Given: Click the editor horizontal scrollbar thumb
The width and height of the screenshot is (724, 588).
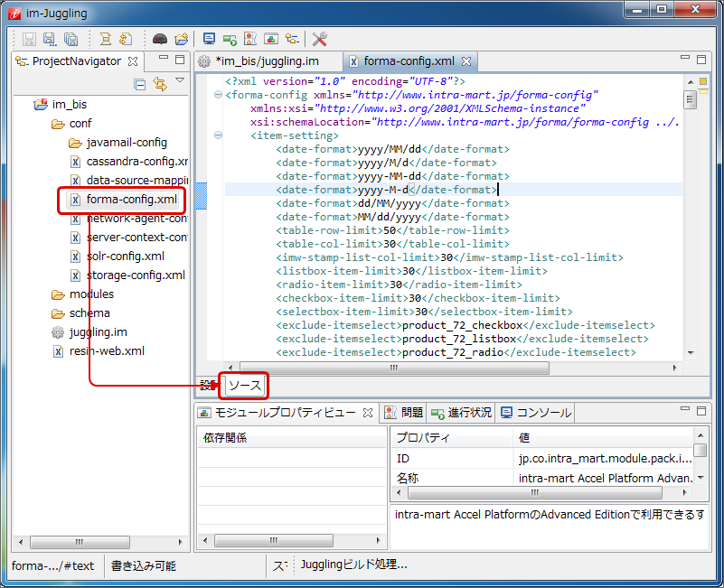Looking at the screenshot, I should coord(394,368).
